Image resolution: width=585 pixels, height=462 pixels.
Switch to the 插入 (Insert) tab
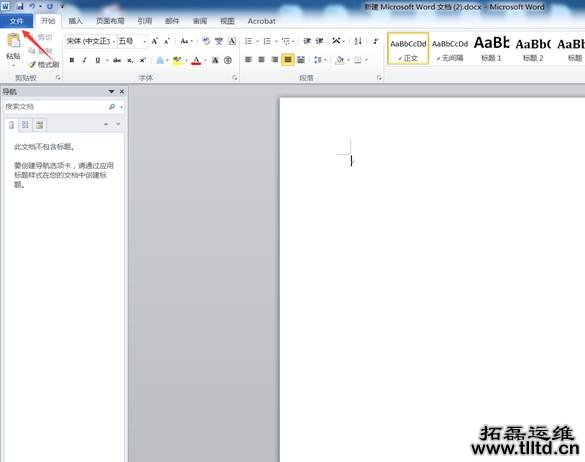point(75,21)
